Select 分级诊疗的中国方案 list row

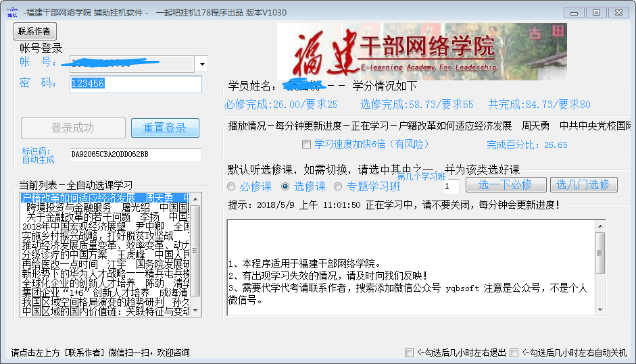click(x=105, y=255)
